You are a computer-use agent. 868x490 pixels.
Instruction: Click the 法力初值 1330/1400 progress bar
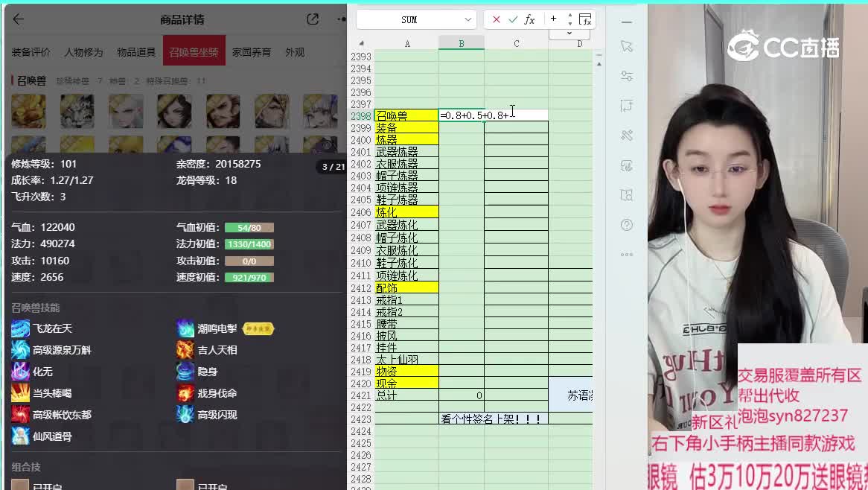(x=249, y=244)
